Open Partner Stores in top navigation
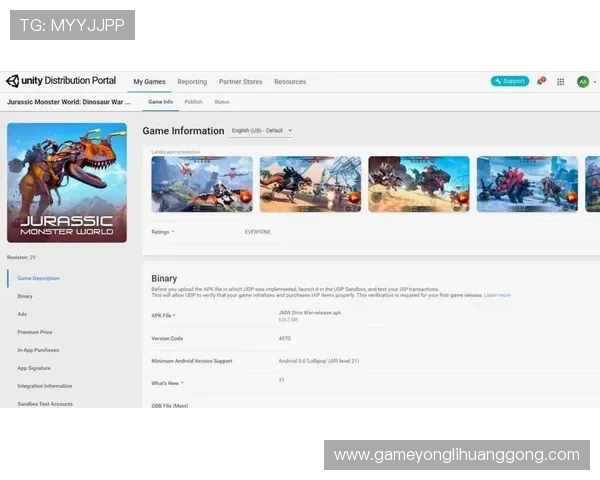Image resolution: width=600 pixels, height=480 pixels. (240, 82)
